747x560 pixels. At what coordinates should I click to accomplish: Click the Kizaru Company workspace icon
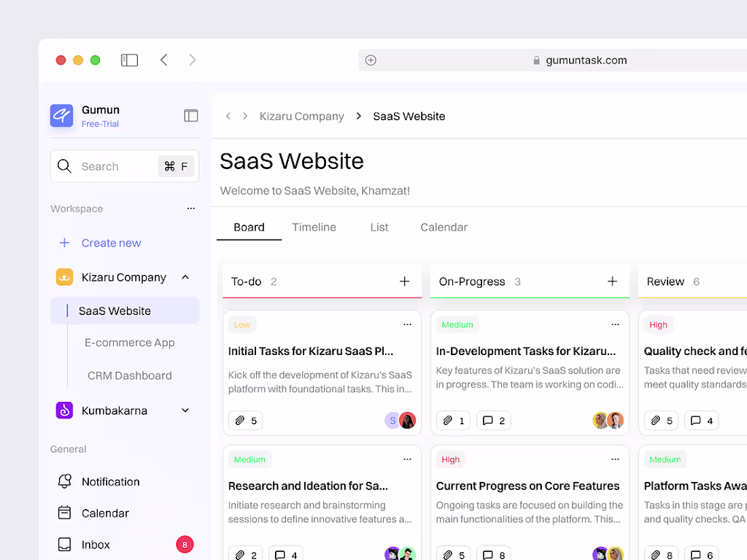63,277
